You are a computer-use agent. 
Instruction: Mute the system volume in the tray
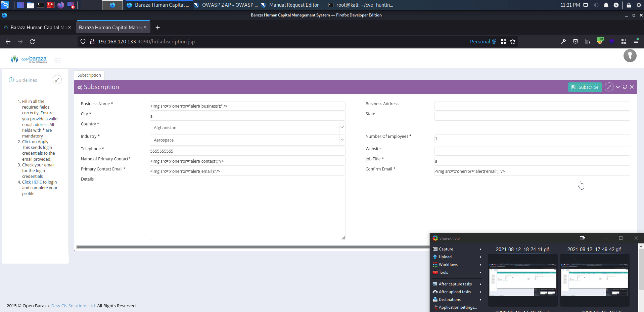pyautogui.click(x=596, y=5)
